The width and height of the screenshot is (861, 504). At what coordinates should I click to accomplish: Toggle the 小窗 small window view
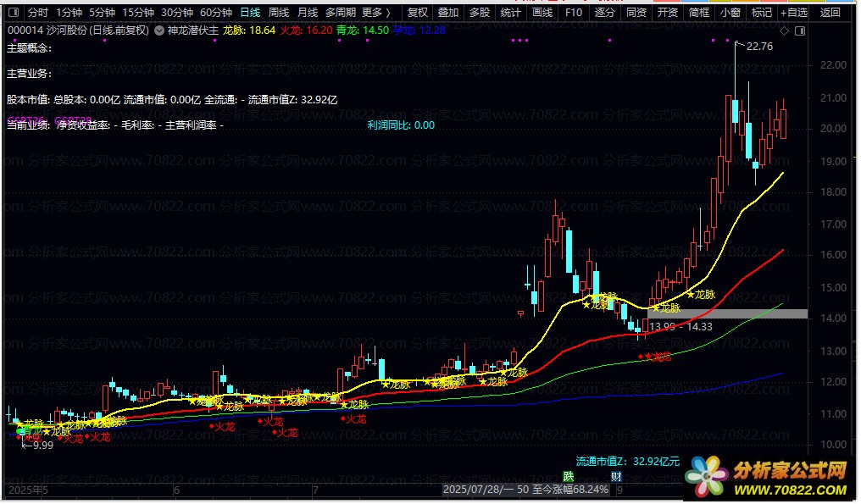[730, 13]
